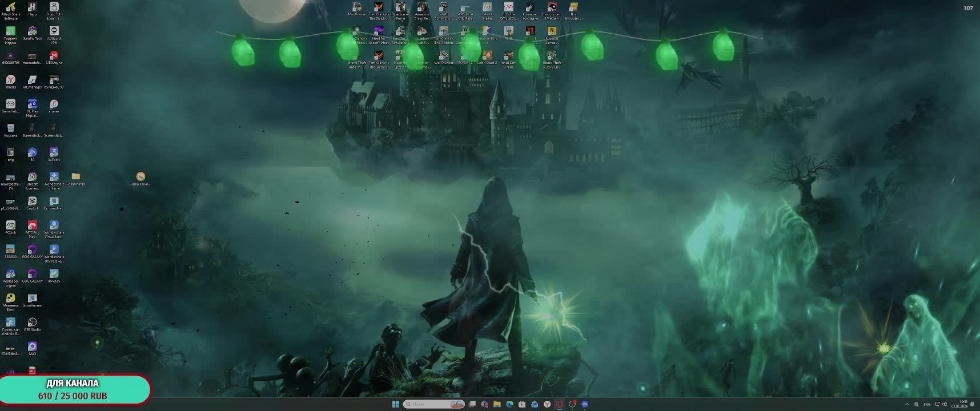980x411 pixels.
Task: Open the MAX messenger desktop icon
Action: click(32, 349)
